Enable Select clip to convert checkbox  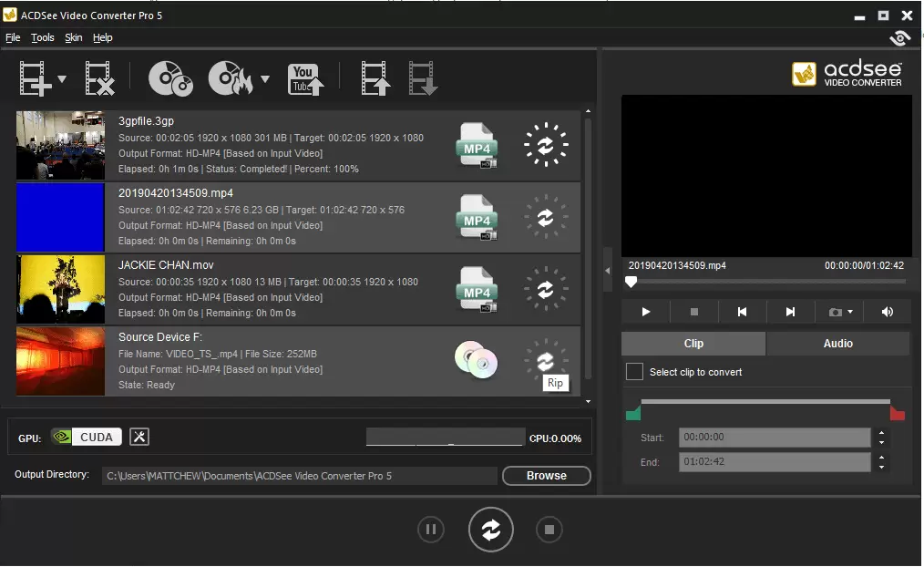634,372
